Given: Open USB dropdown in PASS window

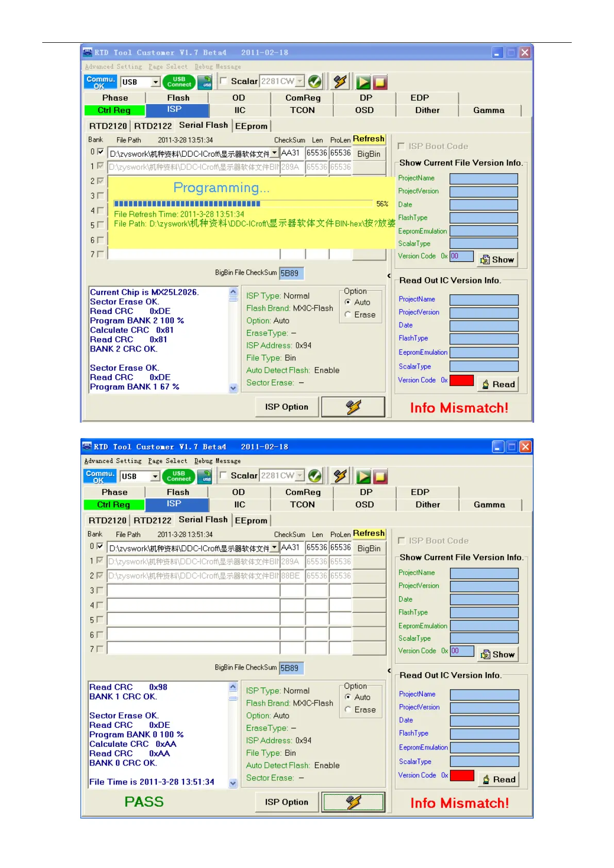Looking at the screenshot, I should coord(155,476).
